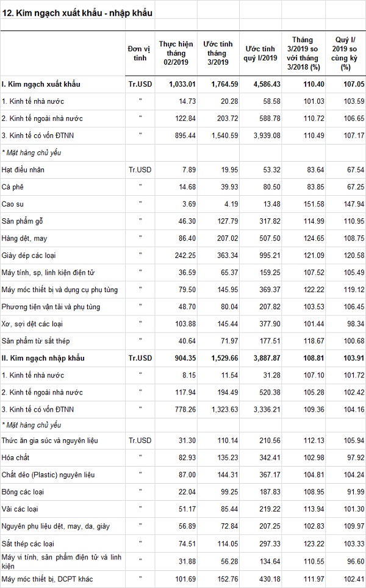The image size is (366, 588).
Task: Click the table title "12. Kim ngạch xuất khẩu - nhập khẩu"
Action: click(x=77, y=12)
